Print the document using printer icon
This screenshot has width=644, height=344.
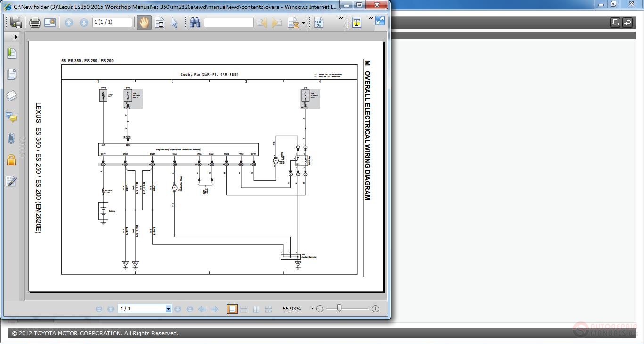tap(34, 23)
